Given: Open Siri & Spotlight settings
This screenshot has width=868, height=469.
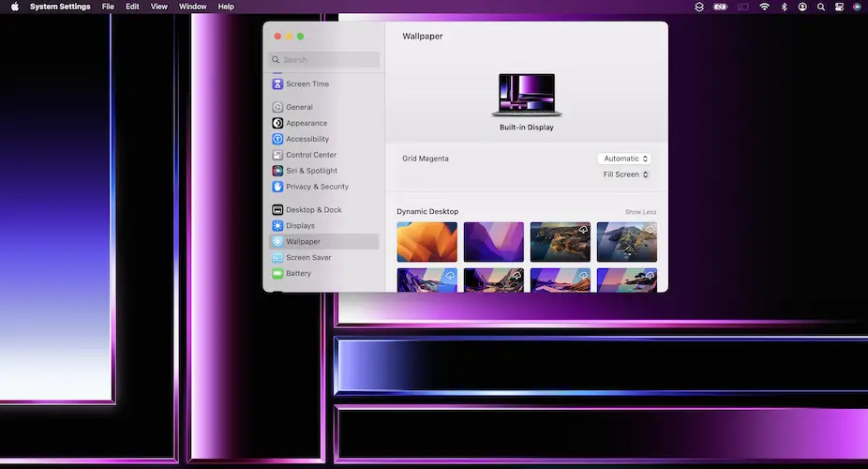Looking at the screenshot, I should tap(311, 171).
